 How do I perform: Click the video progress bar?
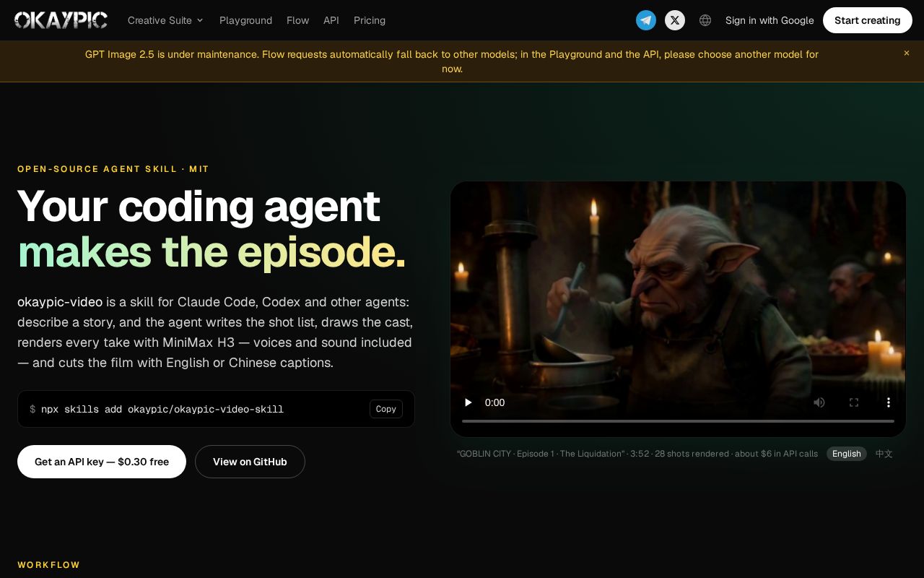point(678,420)
